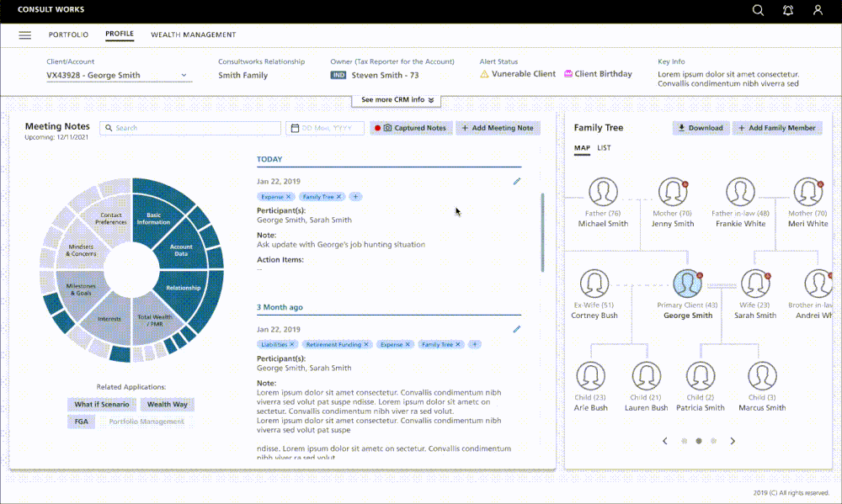Viewport: 842px width, 504px height.
Task: Click Andrei brother in-law avatar
Action: pos(818,284)
